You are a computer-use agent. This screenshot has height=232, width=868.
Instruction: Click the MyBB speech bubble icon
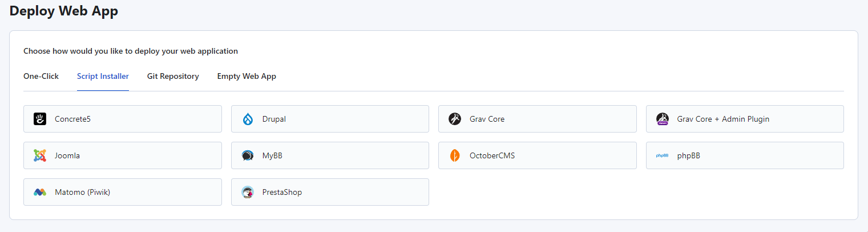pyautogui.click(x=247, y=155)
